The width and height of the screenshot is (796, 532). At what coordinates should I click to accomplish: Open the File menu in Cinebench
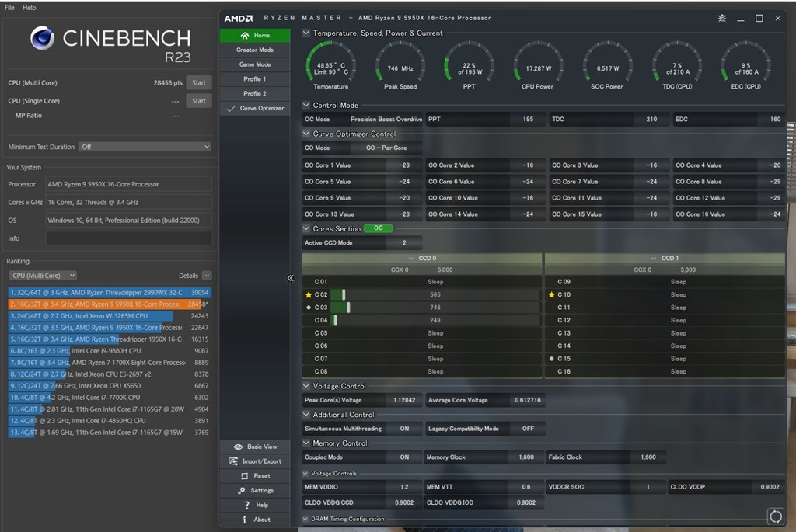(9, 8)
